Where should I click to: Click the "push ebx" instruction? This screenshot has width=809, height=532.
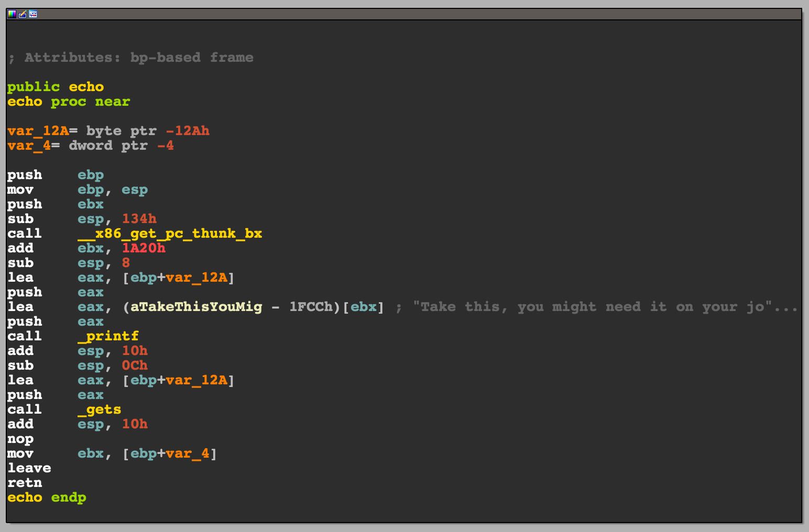(56, 204)
